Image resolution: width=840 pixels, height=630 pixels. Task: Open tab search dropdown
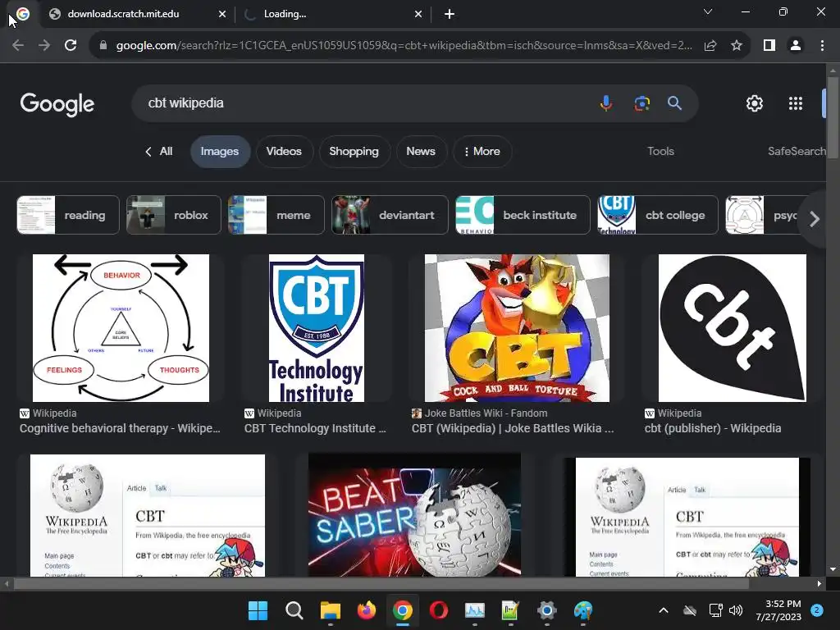708,11
